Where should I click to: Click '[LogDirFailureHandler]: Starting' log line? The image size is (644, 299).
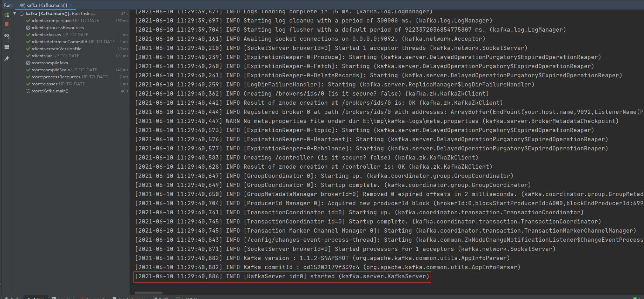pyautogui.click(x=335, y=85)
